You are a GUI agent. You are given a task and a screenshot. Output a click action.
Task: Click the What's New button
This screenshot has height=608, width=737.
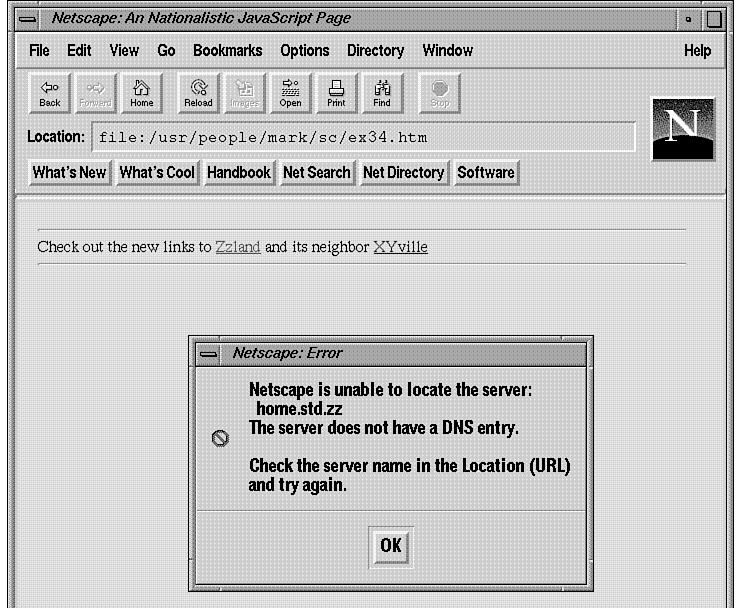click(69, 172)
